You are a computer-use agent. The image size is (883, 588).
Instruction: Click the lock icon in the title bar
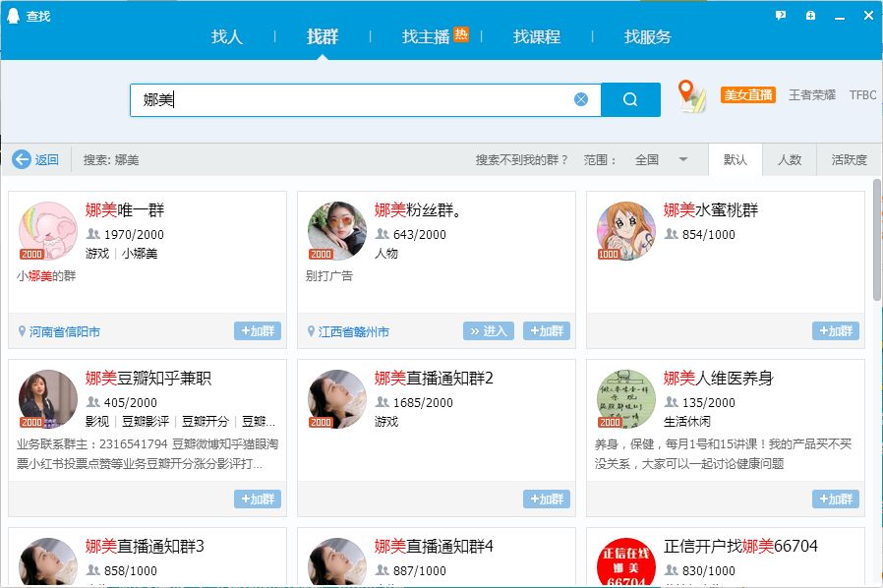click(809, 14)
